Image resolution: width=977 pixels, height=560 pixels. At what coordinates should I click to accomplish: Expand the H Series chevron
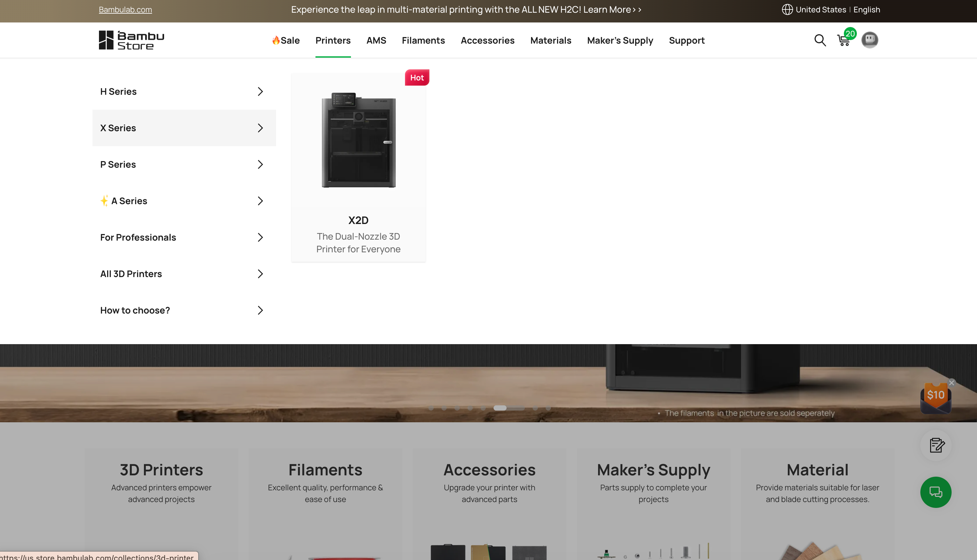pos(260,91)
